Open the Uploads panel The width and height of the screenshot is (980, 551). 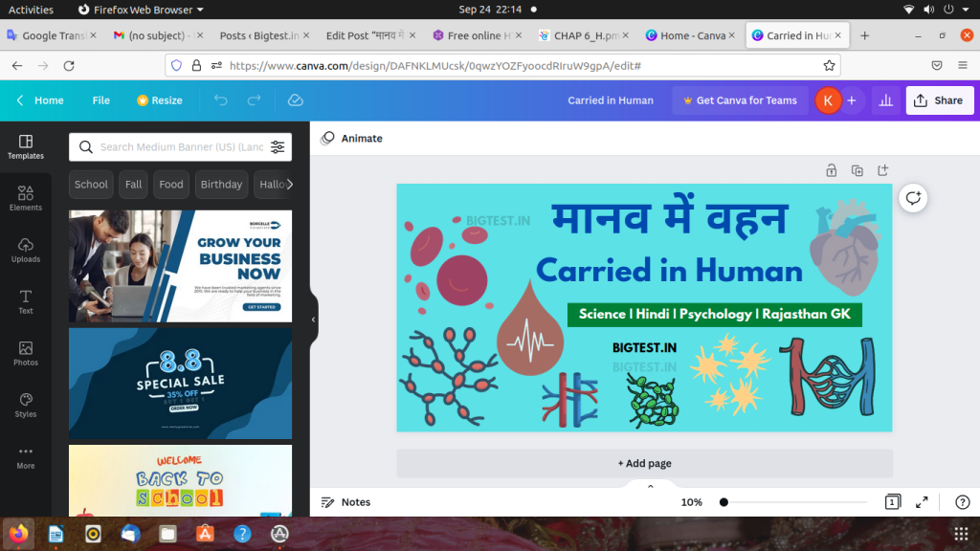coord(26,251)
